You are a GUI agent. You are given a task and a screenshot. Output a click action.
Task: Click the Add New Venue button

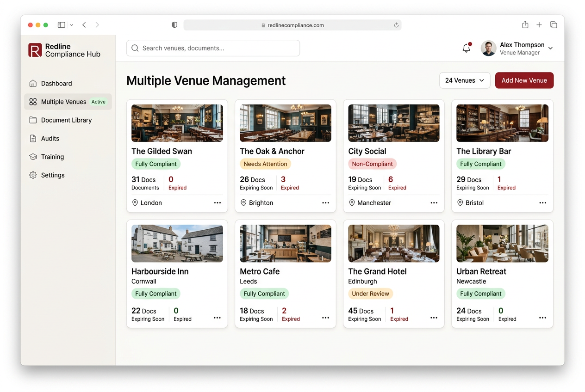point(524,80)
